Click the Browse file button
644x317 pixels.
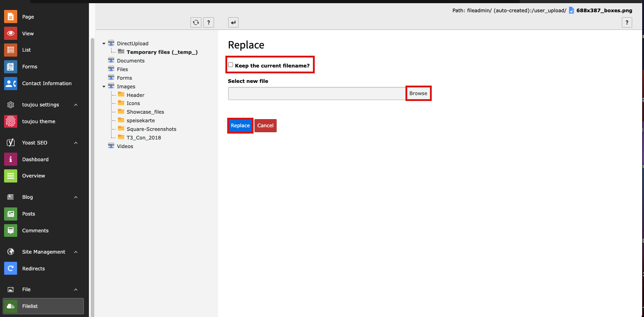418,93
